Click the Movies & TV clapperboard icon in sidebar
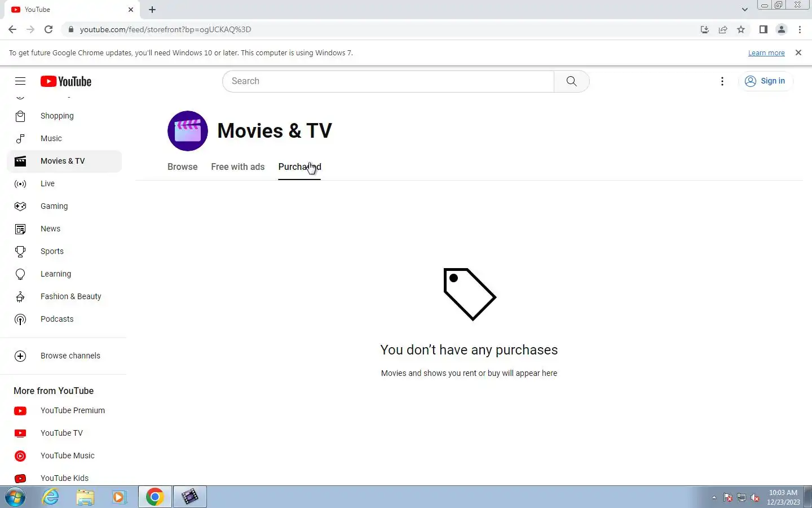 pos(20,161)
